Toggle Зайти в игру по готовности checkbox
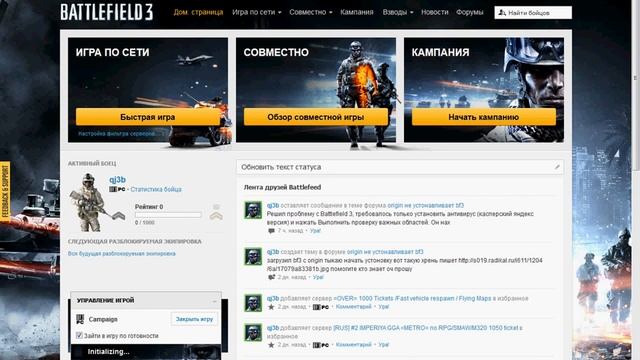 79,336
